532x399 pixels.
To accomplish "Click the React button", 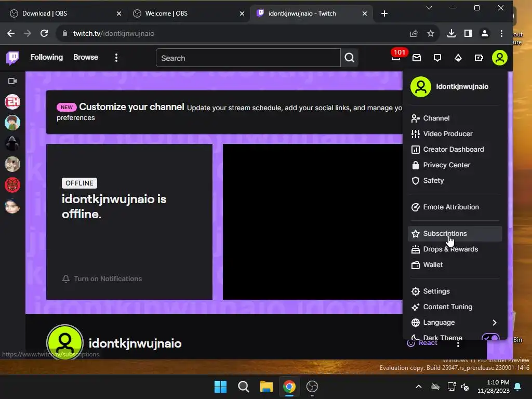I will (x=422, y=343).
